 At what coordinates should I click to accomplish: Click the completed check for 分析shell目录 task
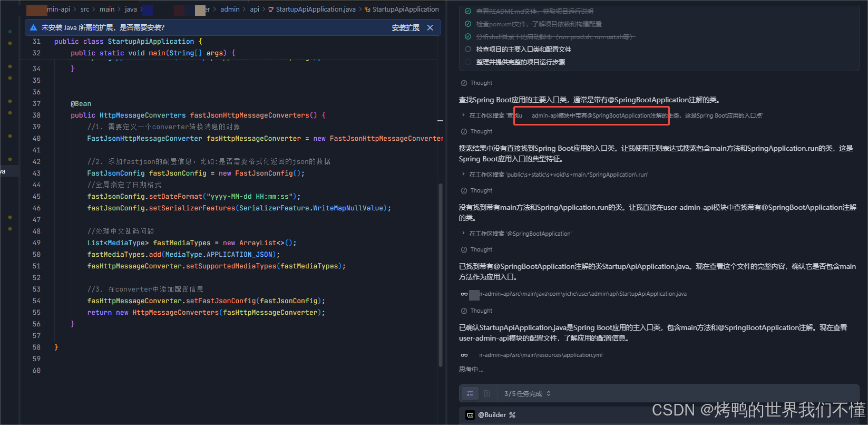[x=468, y=36]
